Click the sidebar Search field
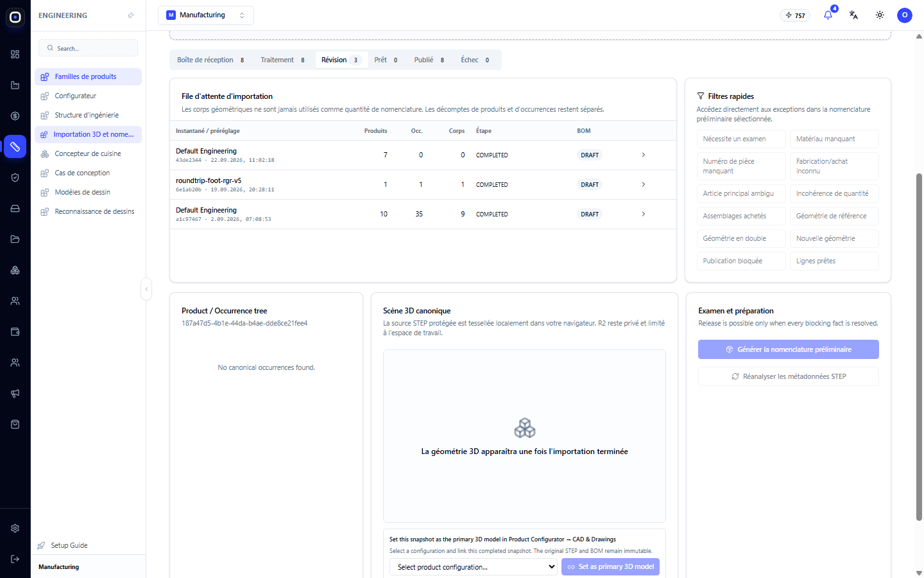Viewport: 924px width, 578px height. click(88, 48)
